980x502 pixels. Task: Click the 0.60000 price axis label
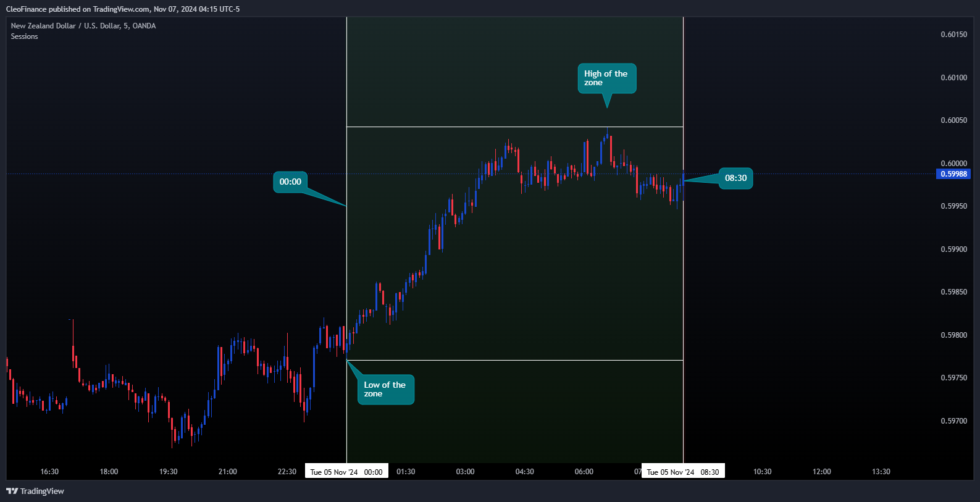954,164
